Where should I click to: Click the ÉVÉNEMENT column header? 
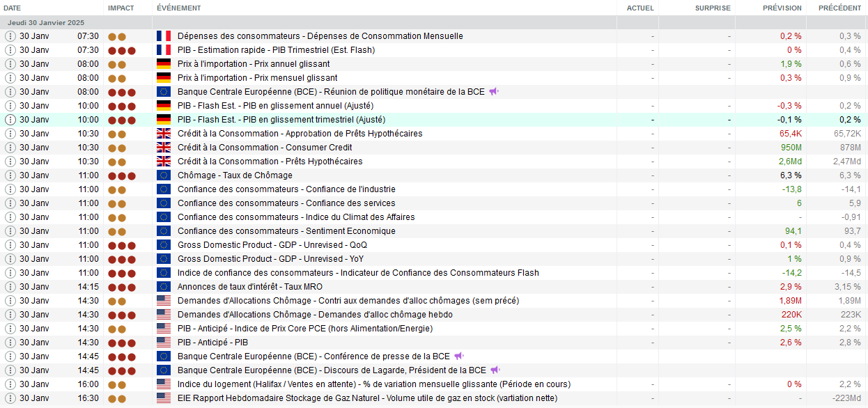point(179,8)
